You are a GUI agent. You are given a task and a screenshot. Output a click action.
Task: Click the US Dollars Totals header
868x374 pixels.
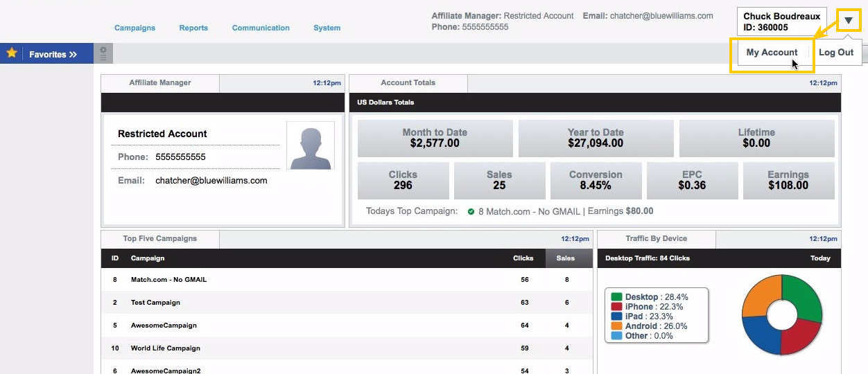point(385,103)
